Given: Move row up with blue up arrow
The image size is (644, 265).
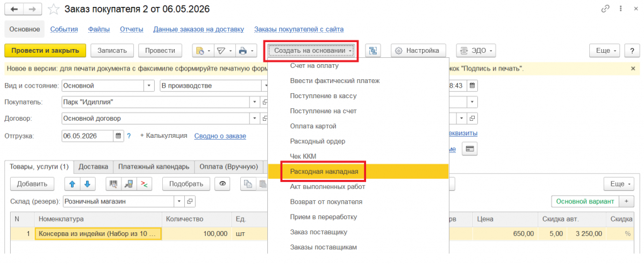Looking at the screenshot, I should click(72, 184).
